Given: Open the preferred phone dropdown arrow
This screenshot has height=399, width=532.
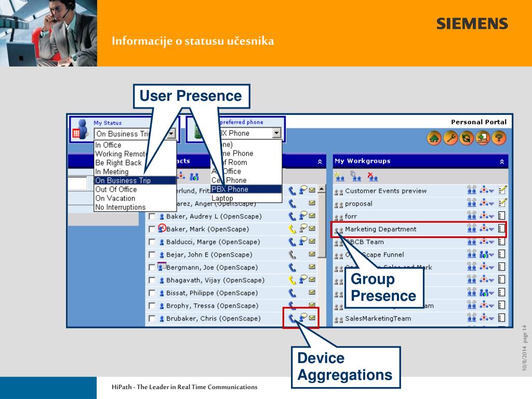Looking at the screenshot, I should tap(277, 133).
